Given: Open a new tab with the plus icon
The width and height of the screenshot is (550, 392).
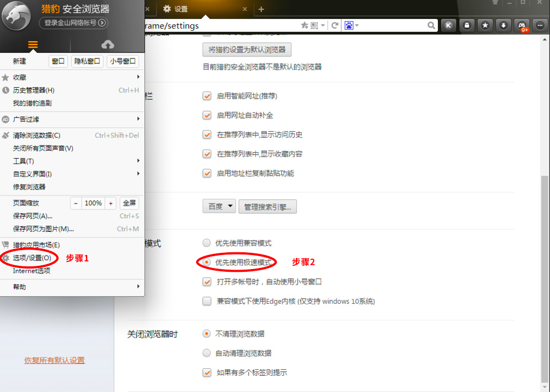Looking at the screenshot, I should pos(261,9).
